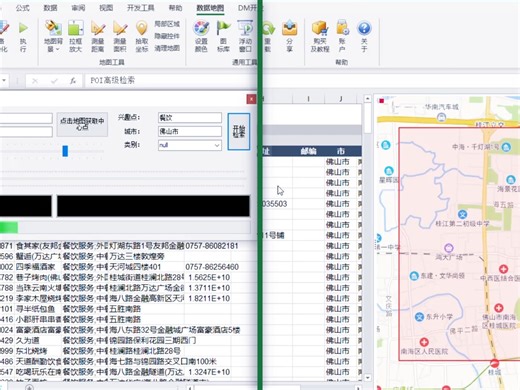Click the 桂城 metro station marker
Image resolution: width=520 pixels, height=390 pixels.
coord(495,363)
